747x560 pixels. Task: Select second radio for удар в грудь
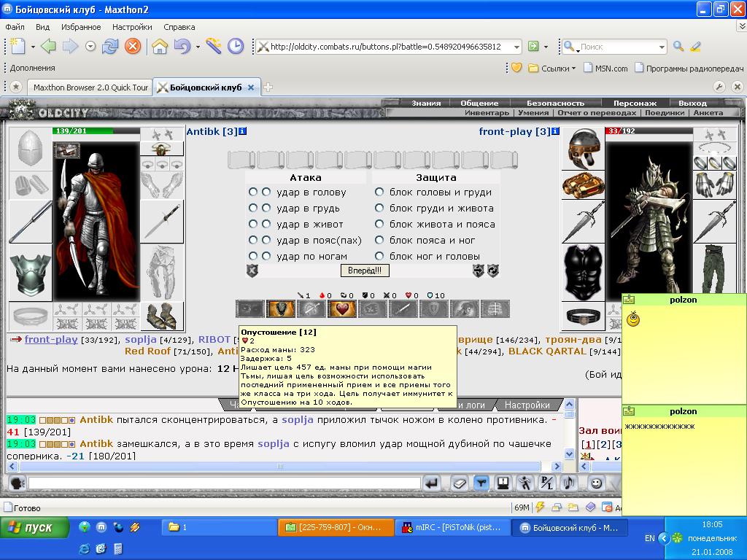(266, 208)
